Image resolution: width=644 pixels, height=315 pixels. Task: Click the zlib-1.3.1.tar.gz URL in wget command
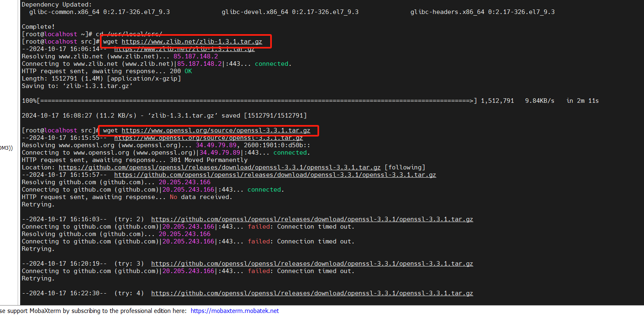coord(192,42)
